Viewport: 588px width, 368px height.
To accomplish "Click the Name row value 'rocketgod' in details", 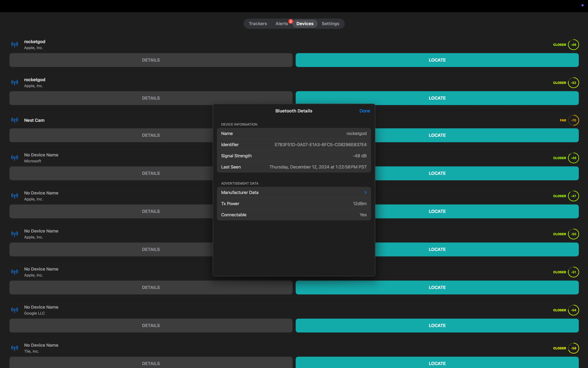I will point(356,134).
